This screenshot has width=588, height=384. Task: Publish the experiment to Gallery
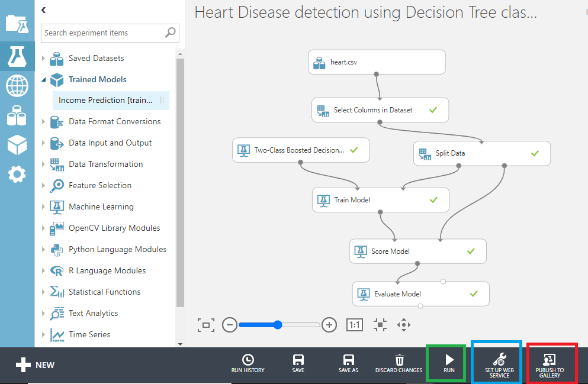coord(551,362)
